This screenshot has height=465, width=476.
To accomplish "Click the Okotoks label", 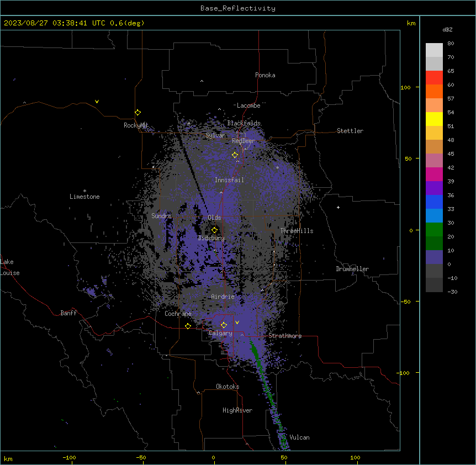I will pyautogui.click(x=228, y=387).
